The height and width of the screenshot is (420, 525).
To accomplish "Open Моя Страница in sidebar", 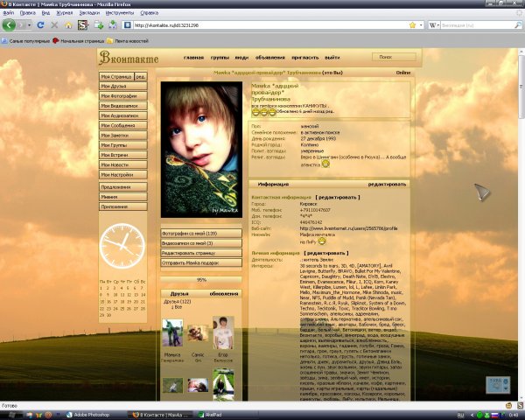I will (x=116, y=77).
